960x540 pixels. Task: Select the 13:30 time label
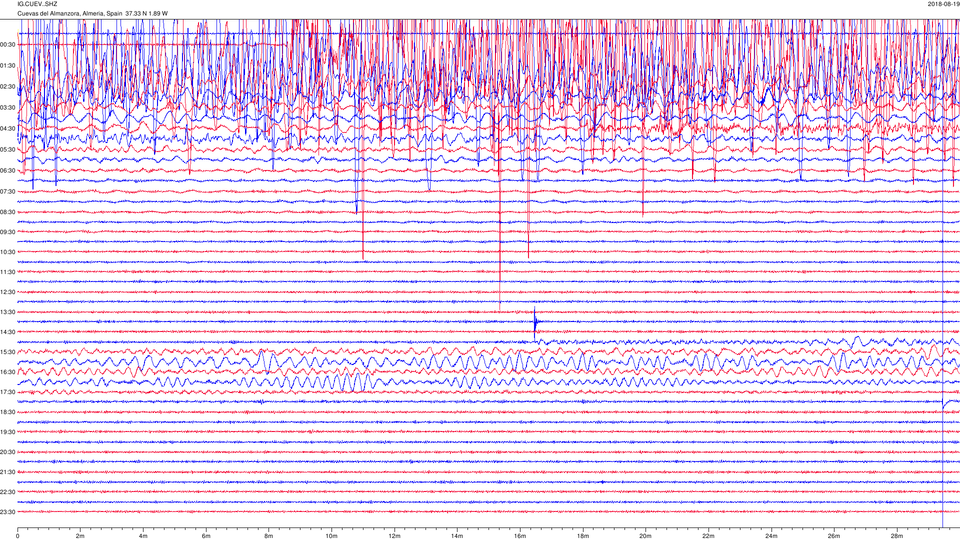[7, 312]
